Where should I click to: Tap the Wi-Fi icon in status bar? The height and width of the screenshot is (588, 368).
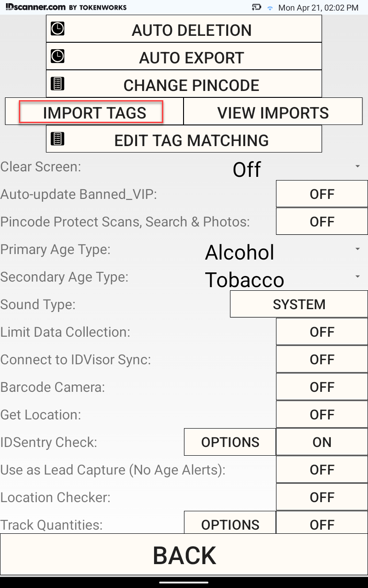270,8
